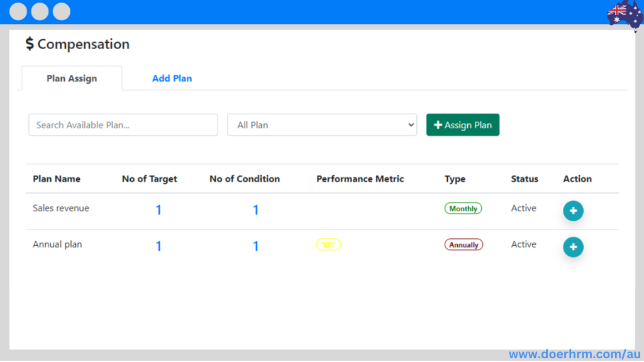
Task: Click the yellow 'KPI' metric badge
Action: 328,244
